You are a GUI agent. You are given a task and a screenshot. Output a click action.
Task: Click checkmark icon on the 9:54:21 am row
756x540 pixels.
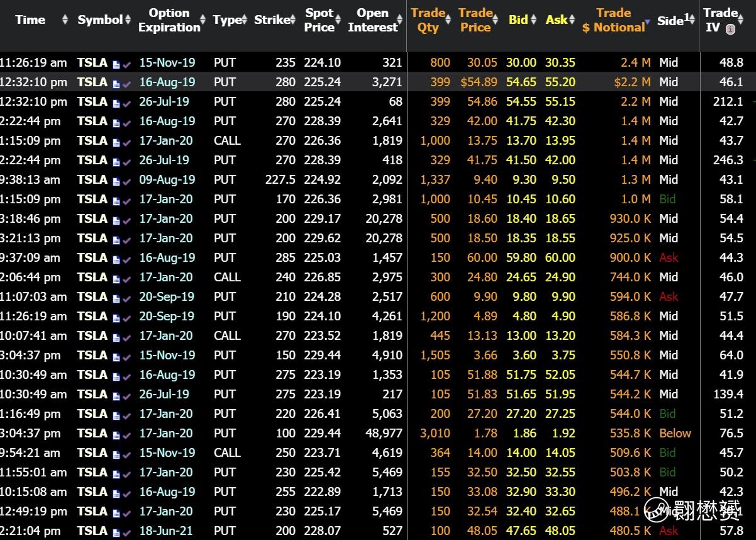[126, 454]
